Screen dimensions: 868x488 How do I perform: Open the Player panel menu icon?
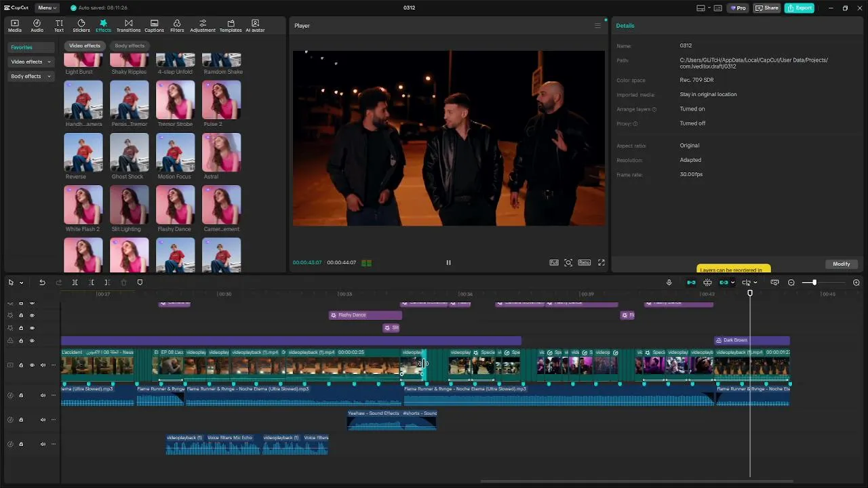coord(597,26)
